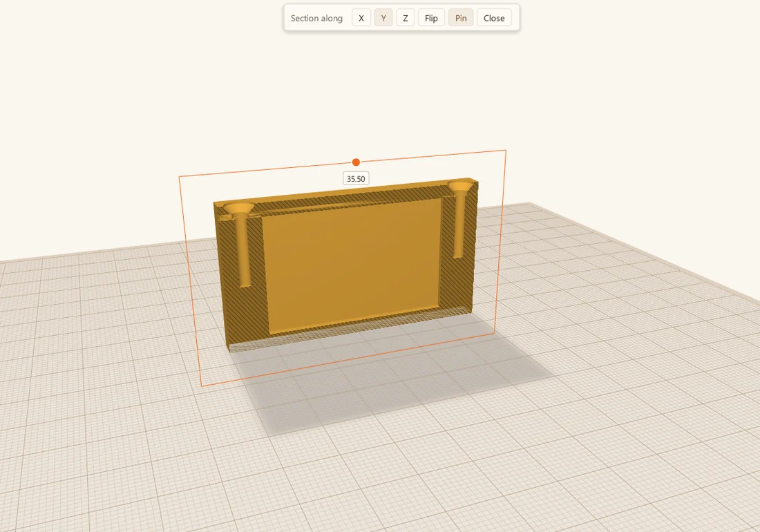Click the 35.50 offset value field
This screenshot has width=760, height=532.
[x=356, y=179]
